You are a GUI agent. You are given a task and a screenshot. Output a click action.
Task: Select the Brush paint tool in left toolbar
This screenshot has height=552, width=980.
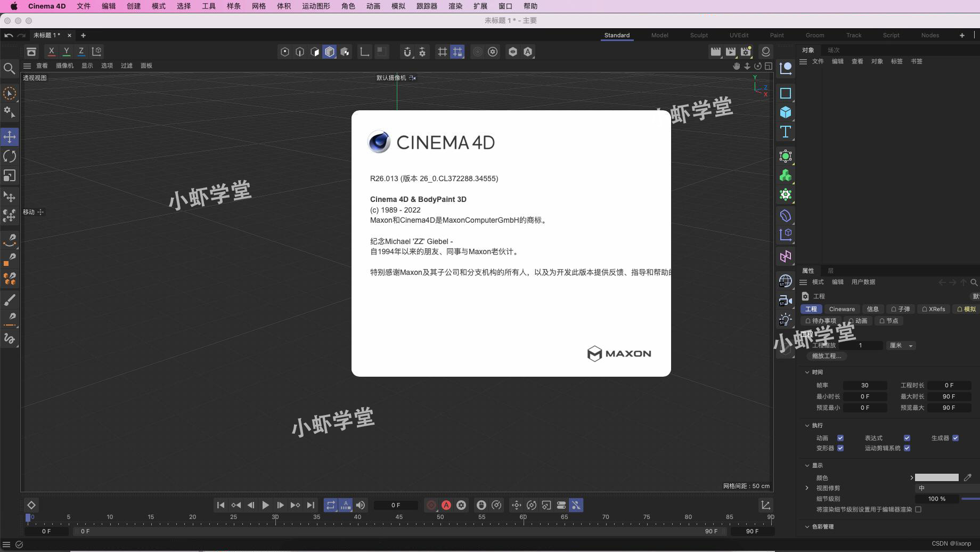[x=10, y=299]
